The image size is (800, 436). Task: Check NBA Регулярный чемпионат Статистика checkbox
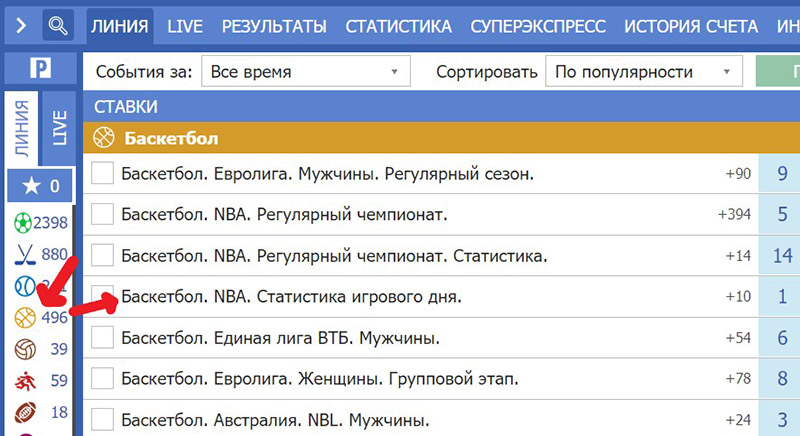[102, 255]
